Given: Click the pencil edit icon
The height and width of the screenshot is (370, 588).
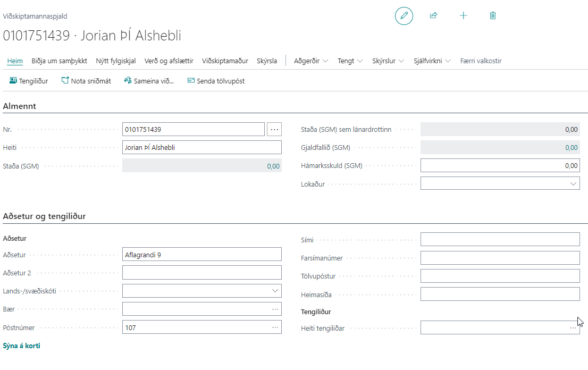Looking at the screenshot, I should pos(404,16).
